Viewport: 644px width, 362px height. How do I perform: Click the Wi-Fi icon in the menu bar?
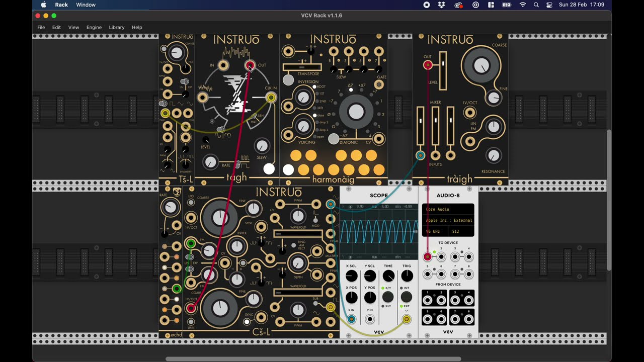click(x=523, y=5)
